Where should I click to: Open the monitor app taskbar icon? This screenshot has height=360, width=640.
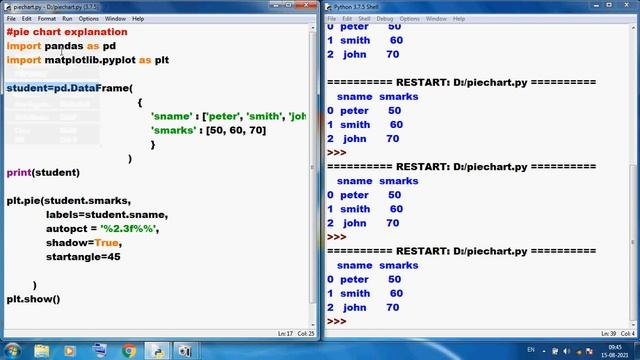pos(99,351)
